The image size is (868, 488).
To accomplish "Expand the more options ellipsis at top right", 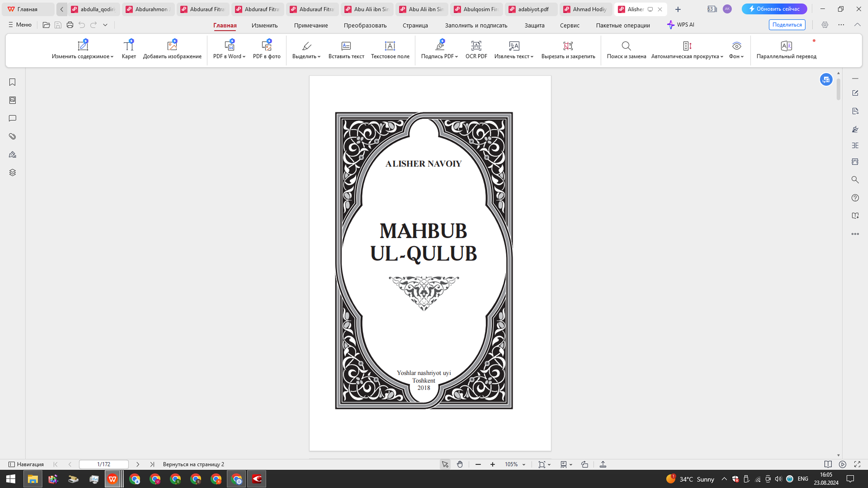I will click(x=841, y=25).
